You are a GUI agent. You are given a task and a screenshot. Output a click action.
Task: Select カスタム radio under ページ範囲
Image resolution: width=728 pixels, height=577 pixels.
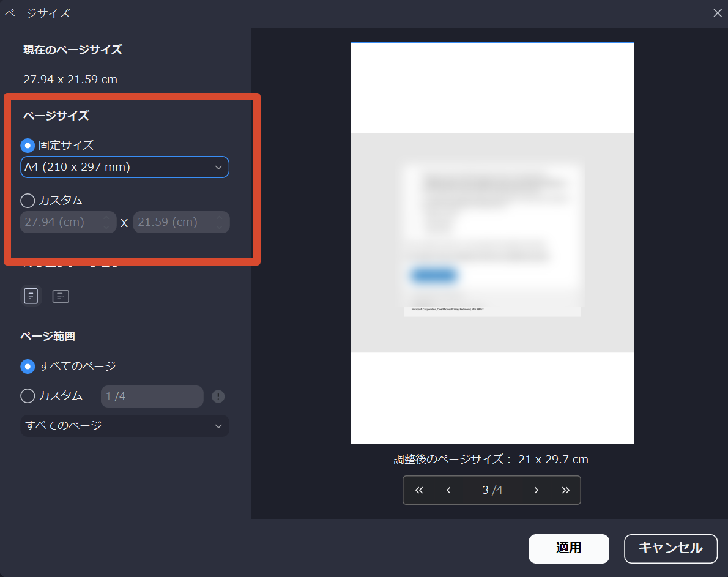coord(28,396)
